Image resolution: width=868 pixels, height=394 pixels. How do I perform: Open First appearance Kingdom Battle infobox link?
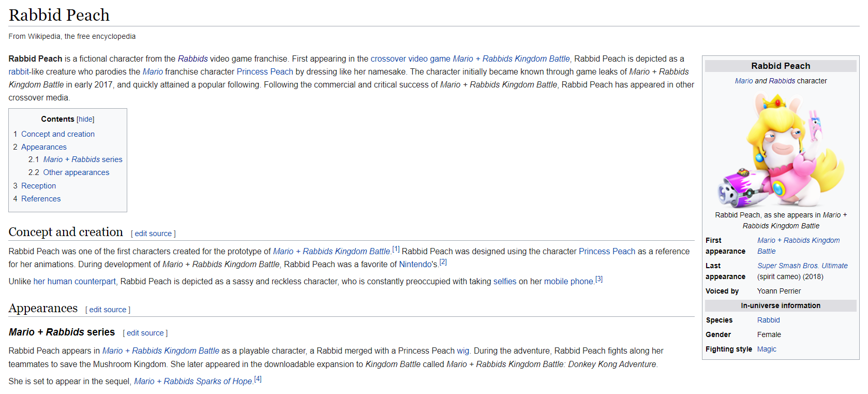799,245
